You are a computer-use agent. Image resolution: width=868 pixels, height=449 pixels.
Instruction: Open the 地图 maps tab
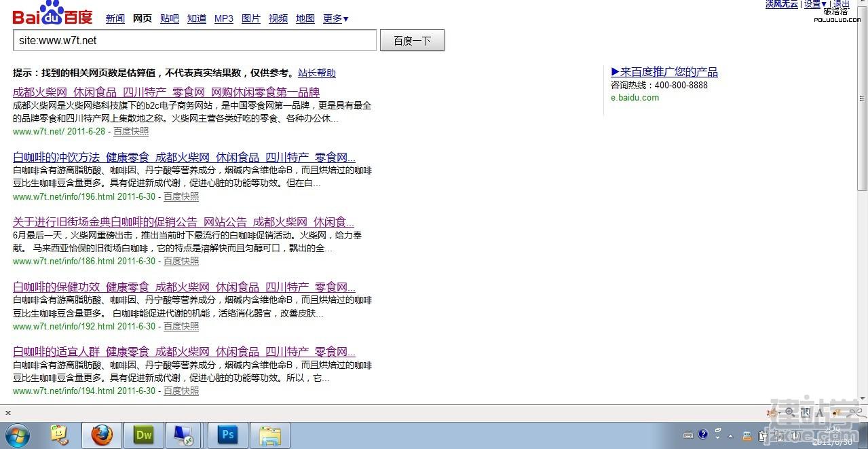(x=305, y=19)
